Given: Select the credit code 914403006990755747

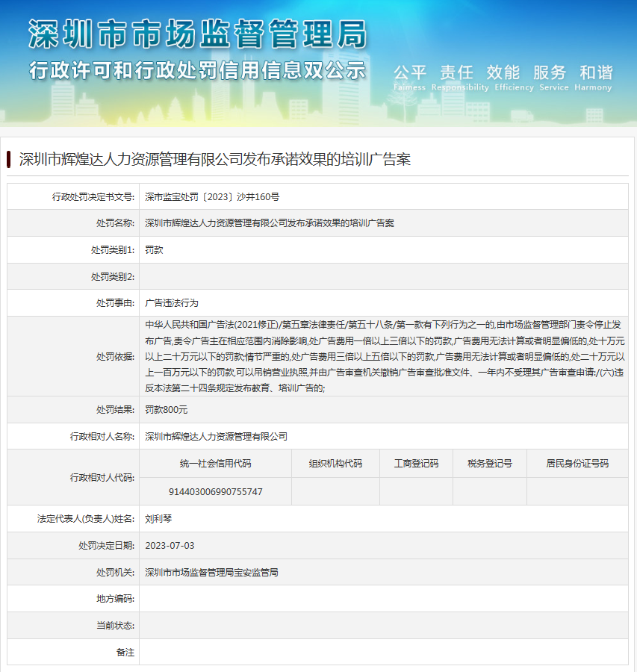Looking at the screenshot, I should [x=215, y=491].
